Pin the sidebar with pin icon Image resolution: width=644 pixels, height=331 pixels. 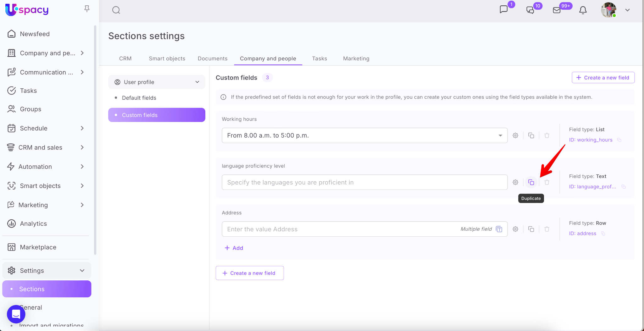tap(87, 9)
